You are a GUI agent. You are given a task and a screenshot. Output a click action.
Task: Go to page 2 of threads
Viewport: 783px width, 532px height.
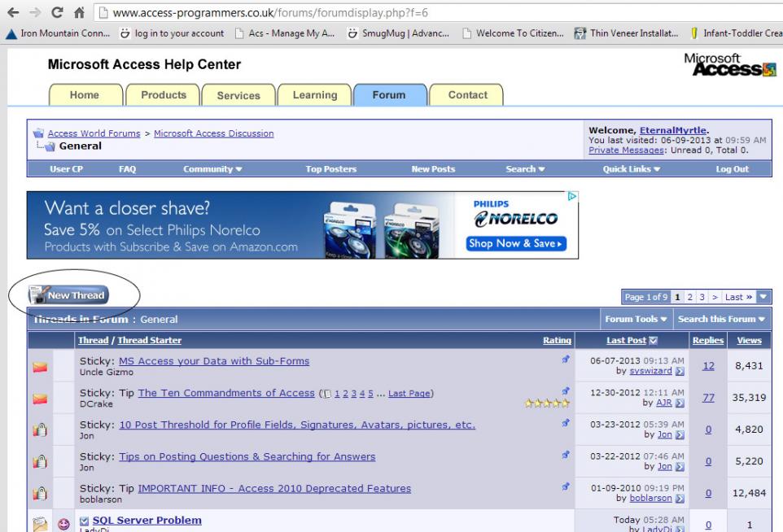(689, 297)
